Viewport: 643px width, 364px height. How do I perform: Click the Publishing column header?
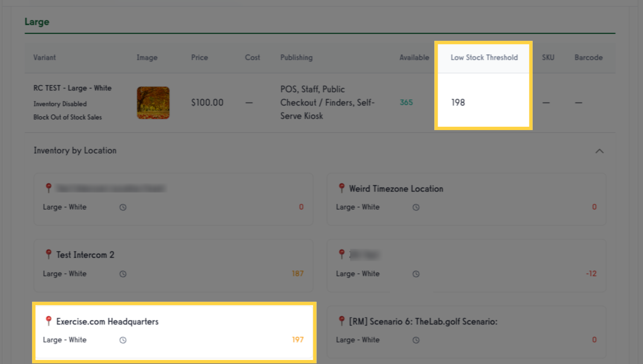(297, 58)
